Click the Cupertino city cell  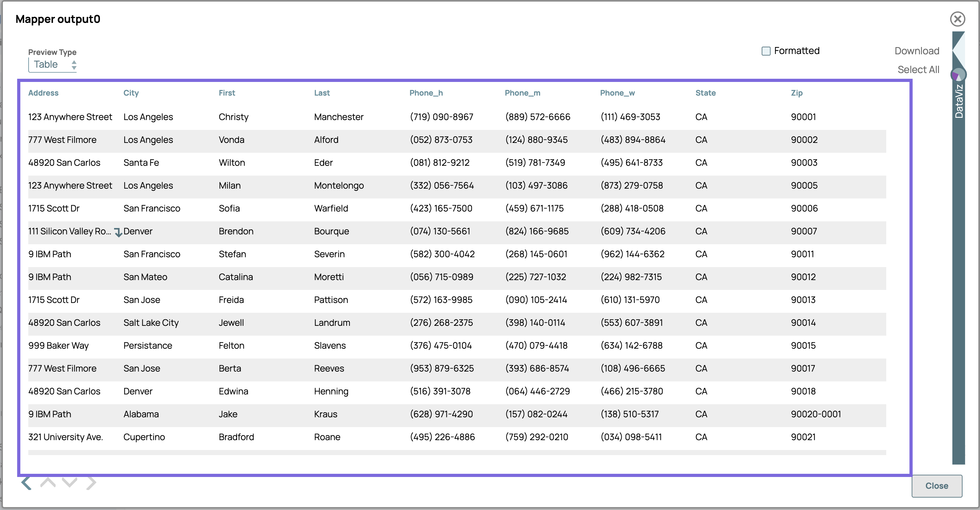pos(144,437)
